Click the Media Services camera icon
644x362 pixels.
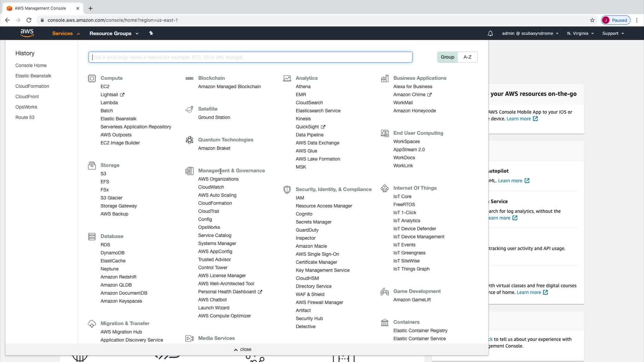click(x=189, y=339)
